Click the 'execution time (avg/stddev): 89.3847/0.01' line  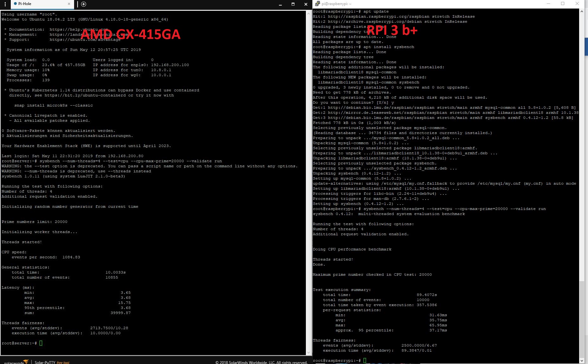pyautogui.click(x=377, y=350)
